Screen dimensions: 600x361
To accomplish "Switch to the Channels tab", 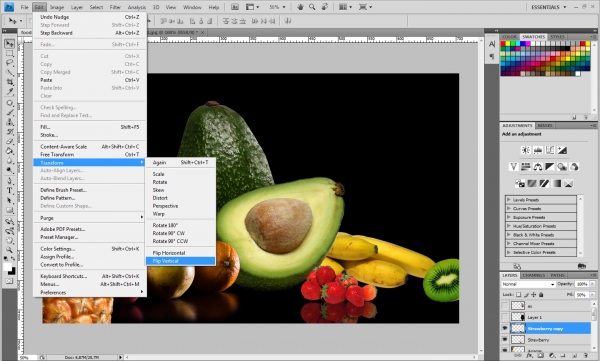I will (533, 275).
